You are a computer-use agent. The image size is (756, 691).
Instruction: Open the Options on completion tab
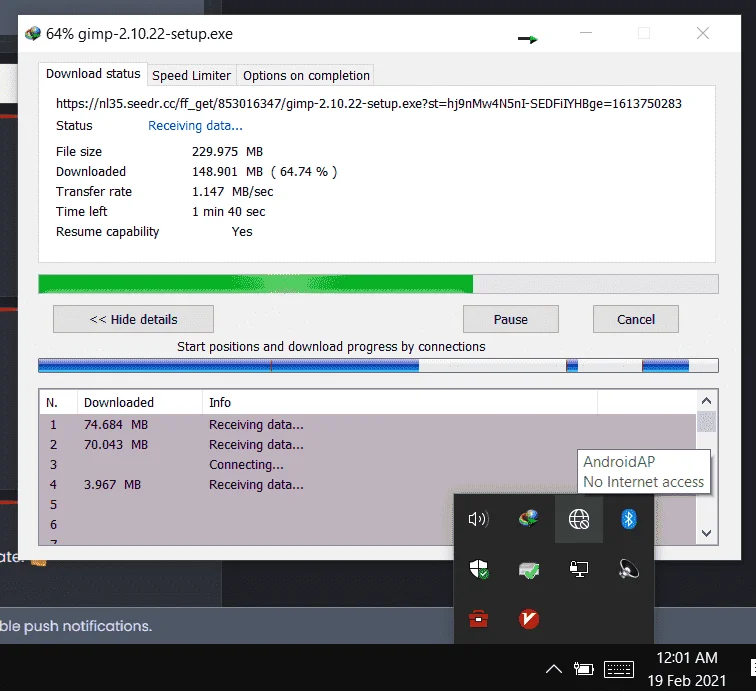click(306, 76)
